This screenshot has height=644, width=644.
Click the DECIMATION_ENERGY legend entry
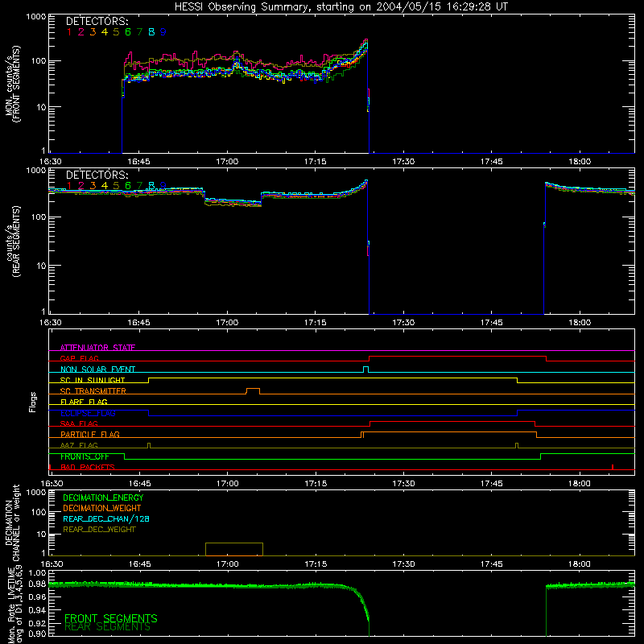pyautogui.click(x=103, y=497)
